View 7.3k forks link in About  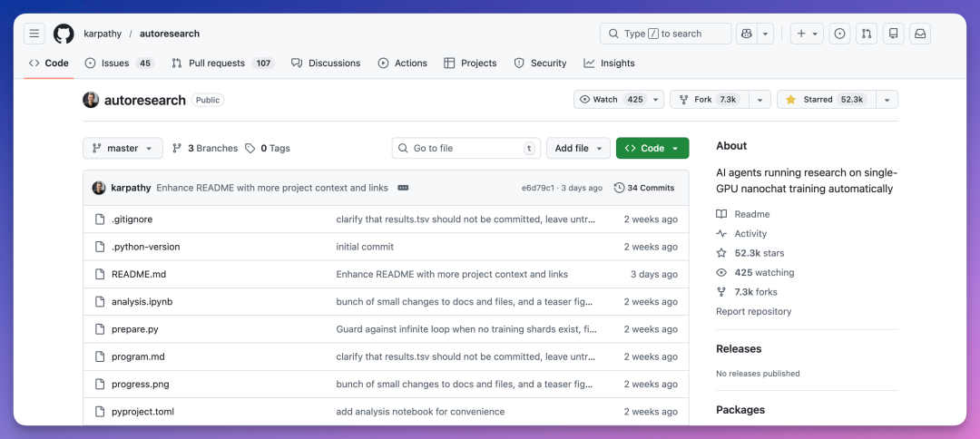[747, 292]
